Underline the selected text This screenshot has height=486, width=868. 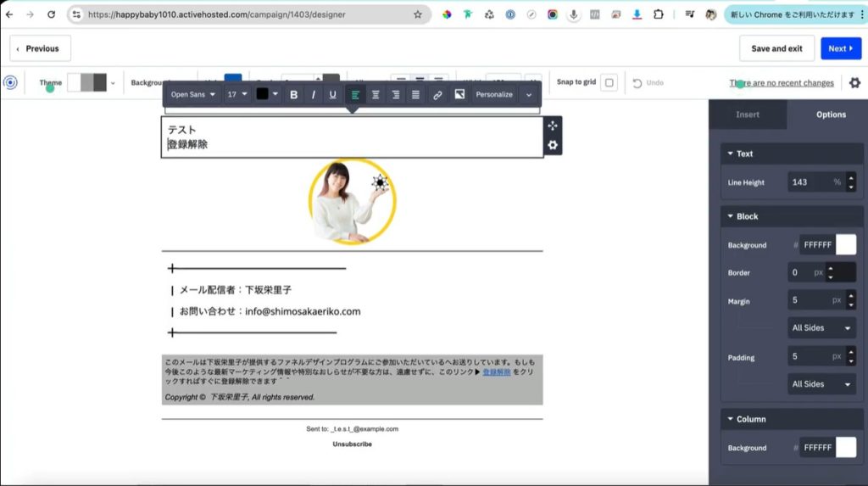(332, 95)
